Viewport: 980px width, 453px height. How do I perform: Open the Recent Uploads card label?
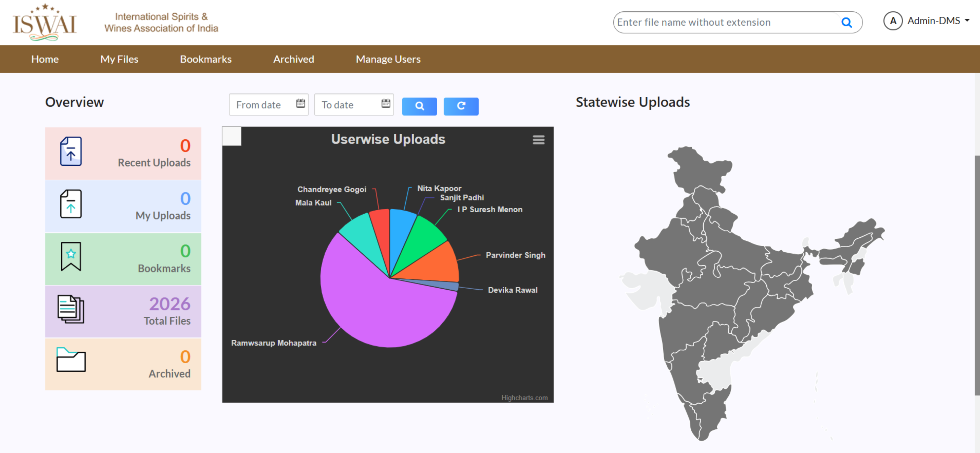[x=154, y=163]
